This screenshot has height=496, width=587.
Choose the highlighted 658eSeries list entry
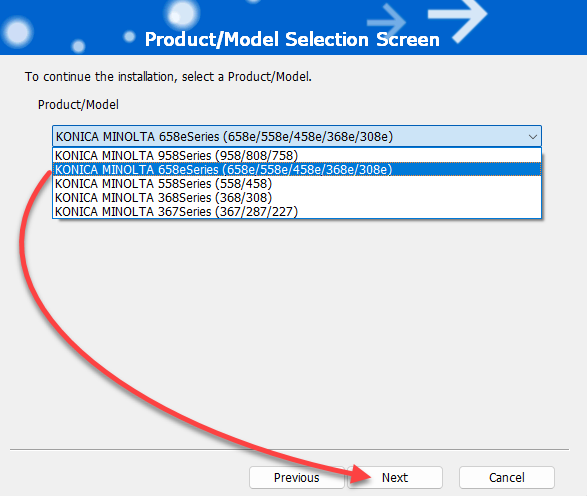(x=297, y=170)
